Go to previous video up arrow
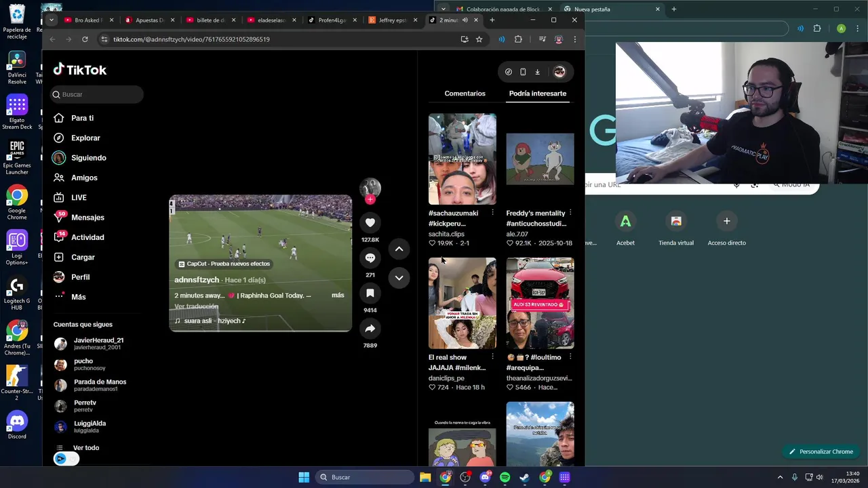The height and width of the screenshot is (488, 868). point(399,249)
